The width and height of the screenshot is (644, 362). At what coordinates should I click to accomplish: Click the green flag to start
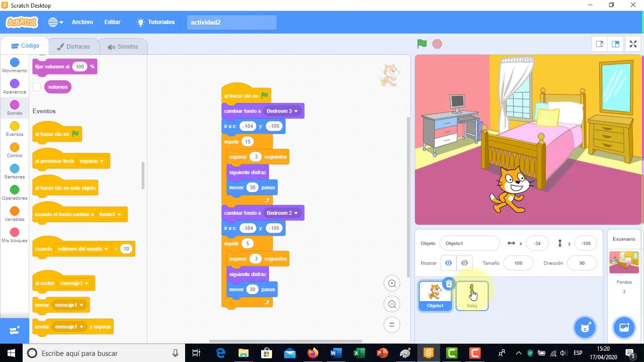pyautogui.click(x=422, y=44)
